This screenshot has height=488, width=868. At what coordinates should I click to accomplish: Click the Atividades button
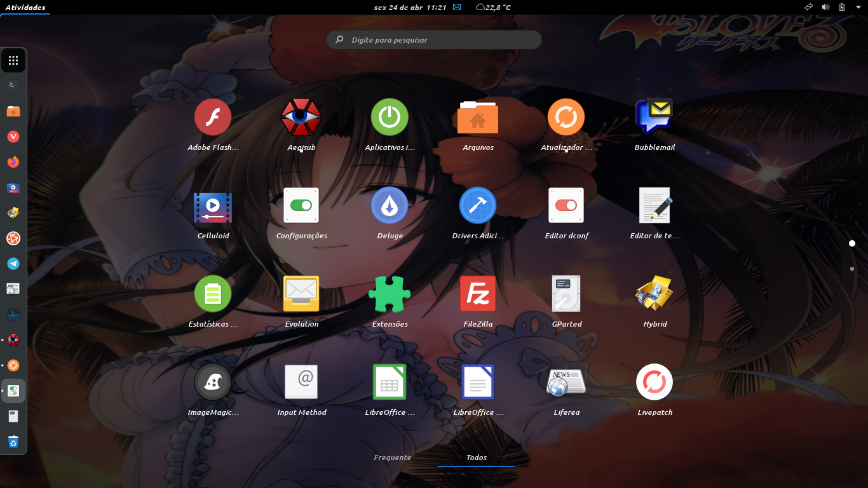point(25,8)
